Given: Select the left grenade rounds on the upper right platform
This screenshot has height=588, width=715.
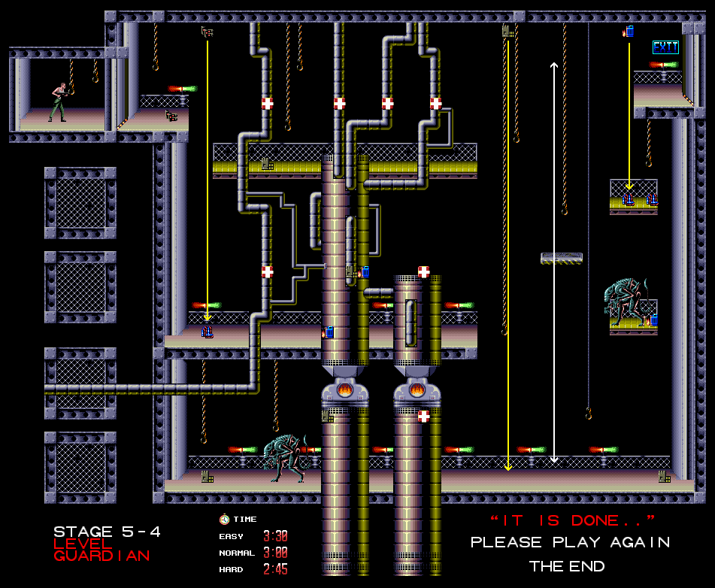Looking at the screenshot, I should point(628,200).
